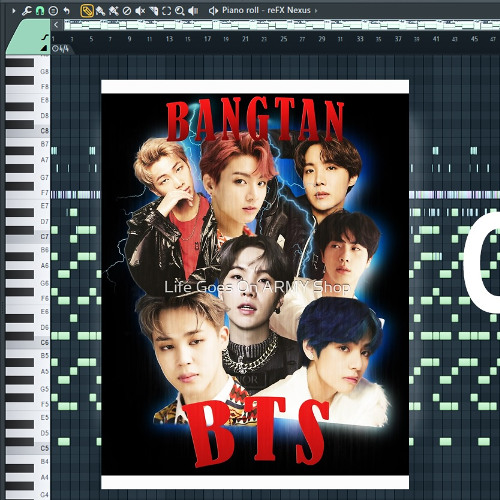Select the Paint brush tool
The height and width of the screenshot is (500, 500).
(100, 11)
